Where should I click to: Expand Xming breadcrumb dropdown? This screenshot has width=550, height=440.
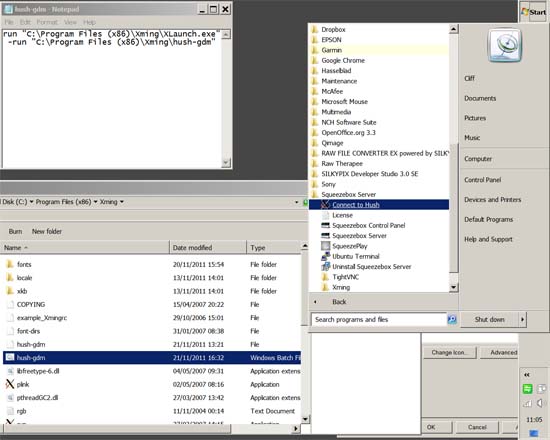tap(122, 202)
